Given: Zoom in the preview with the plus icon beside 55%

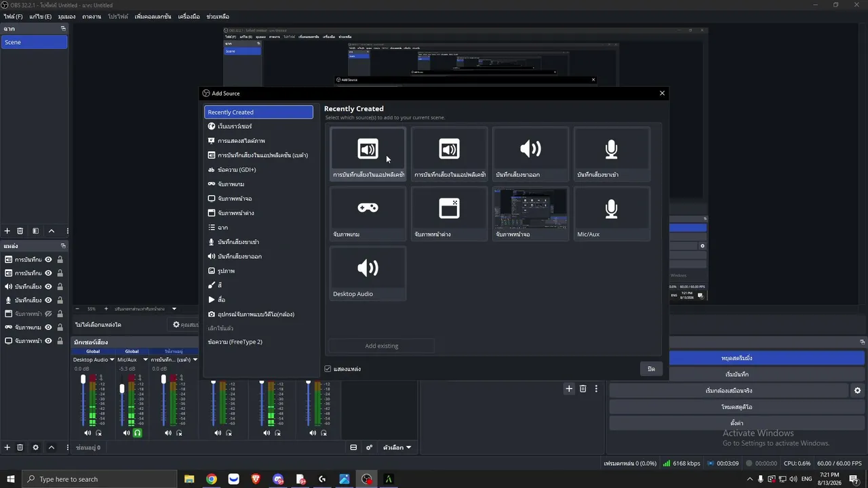Looking at the screenshot, I should [x=106, y=308].
